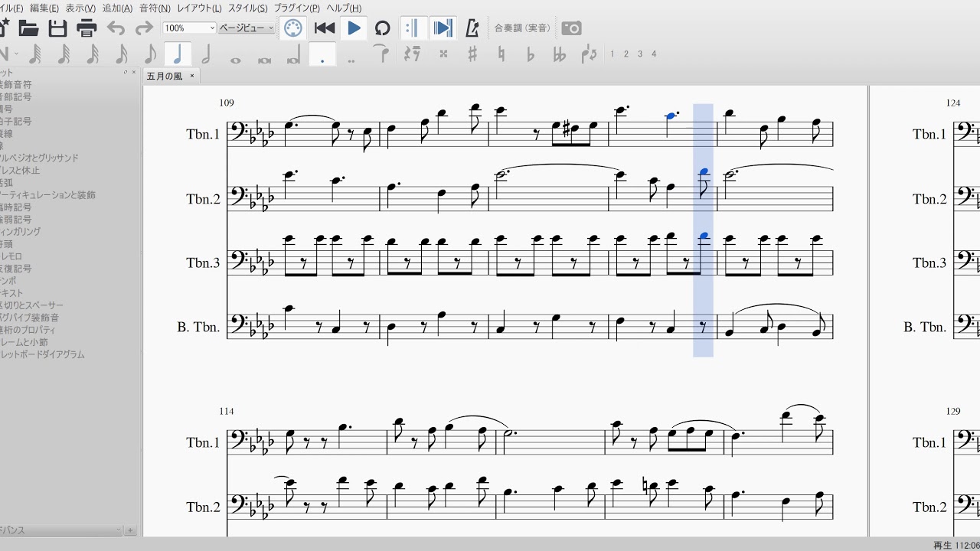Add a tie to the note

click(381, 54)
